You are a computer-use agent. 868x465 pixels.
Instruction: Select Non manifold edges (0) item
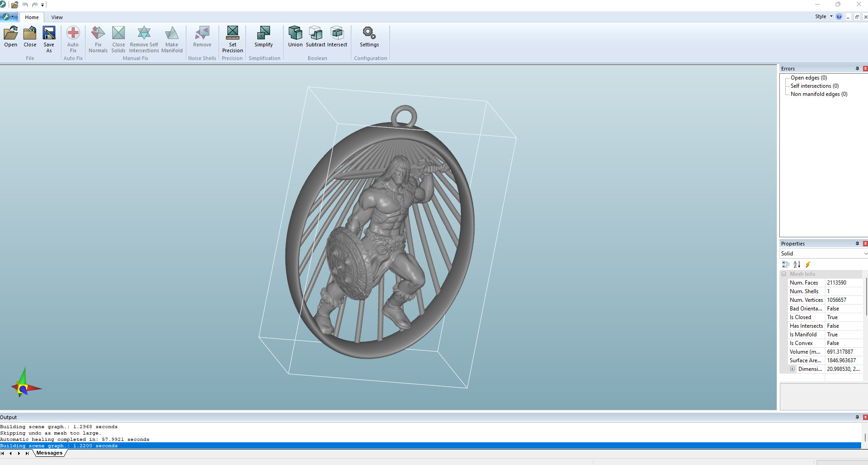[x=819, y=94]
